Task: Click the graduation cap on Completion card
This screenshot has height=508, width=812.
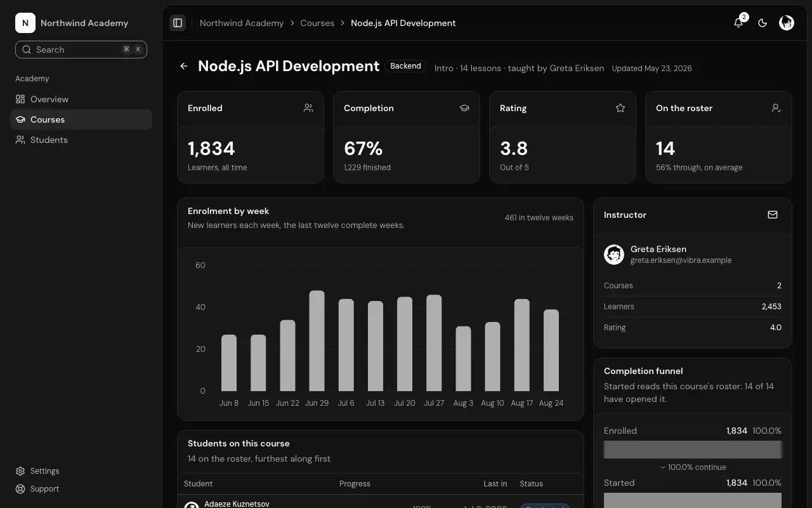Action: coord(464,108)
